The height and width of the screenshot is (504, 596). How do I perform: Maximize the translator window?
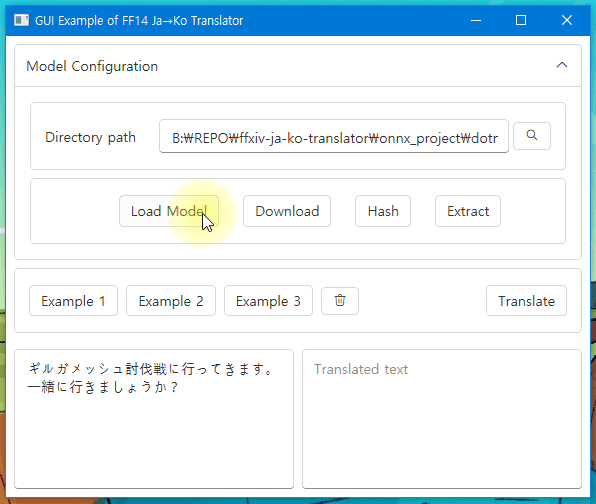pos(521,20)
